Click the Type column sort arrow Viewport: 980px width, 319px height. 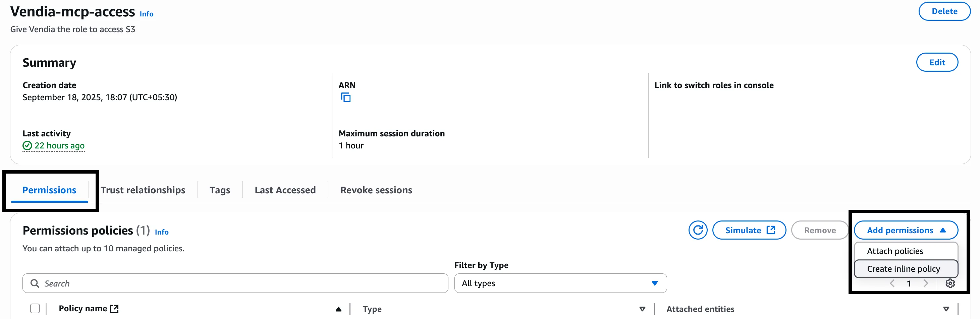pyautogui.click(x=642, y=309)
